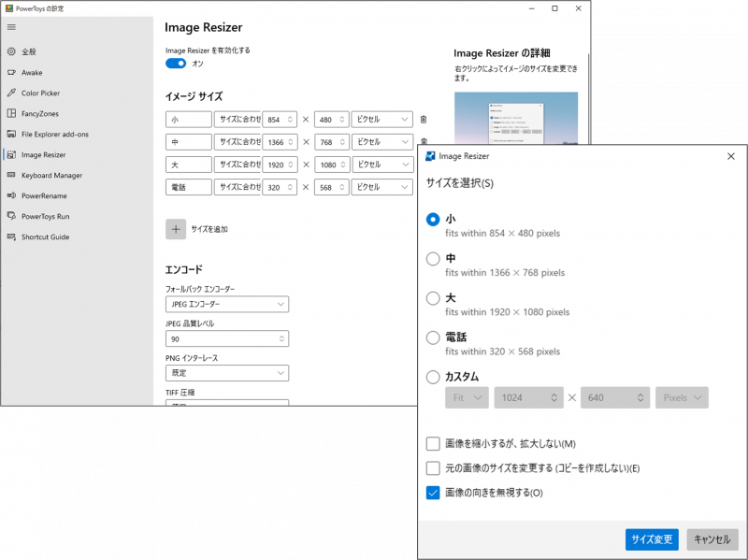The image size is (748, 560).
Task: Click the Image Resizer dialog title icon
Action: click(430, 156)
